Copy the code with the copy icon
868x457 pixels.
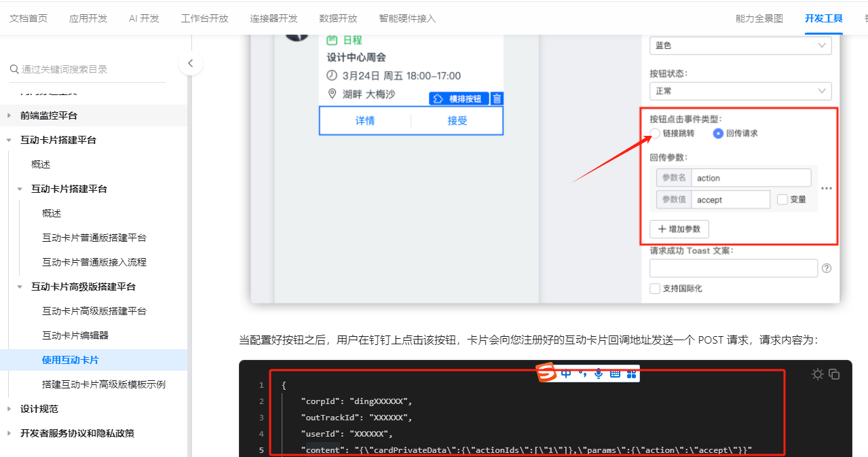(x=835, y=374)
